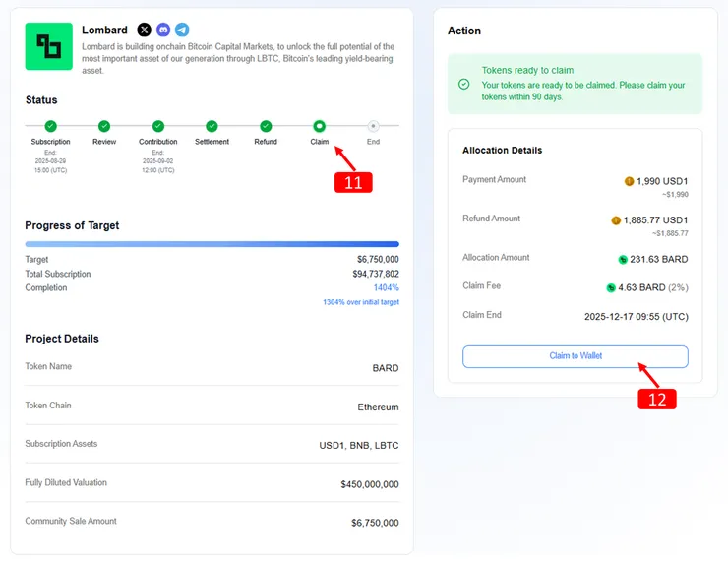
Task: Click the Tokens ready to claim heading
Action: pyautogui.click(x=527, y=70)
